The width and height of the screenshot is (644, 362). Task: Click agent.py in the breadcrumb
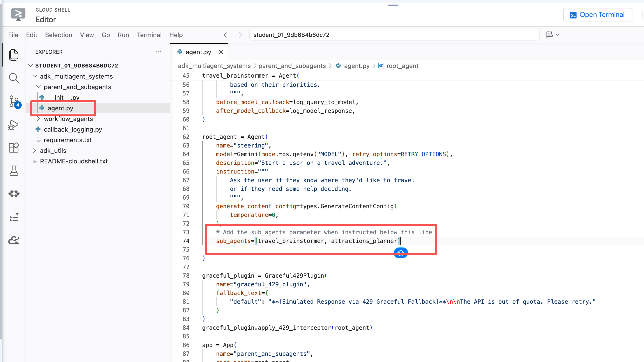pyautogui.click(x=357, y=66)
